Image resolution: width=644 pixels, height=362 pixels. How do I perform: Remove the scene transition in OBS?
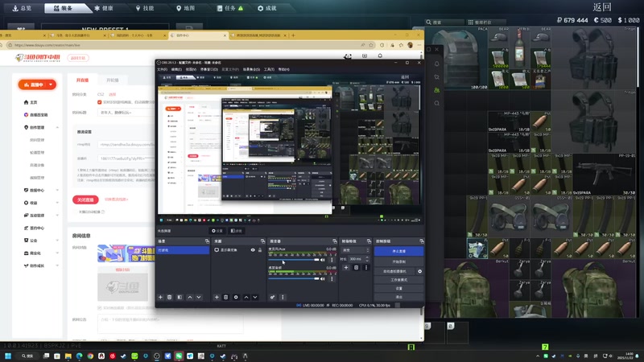point(356,268)
